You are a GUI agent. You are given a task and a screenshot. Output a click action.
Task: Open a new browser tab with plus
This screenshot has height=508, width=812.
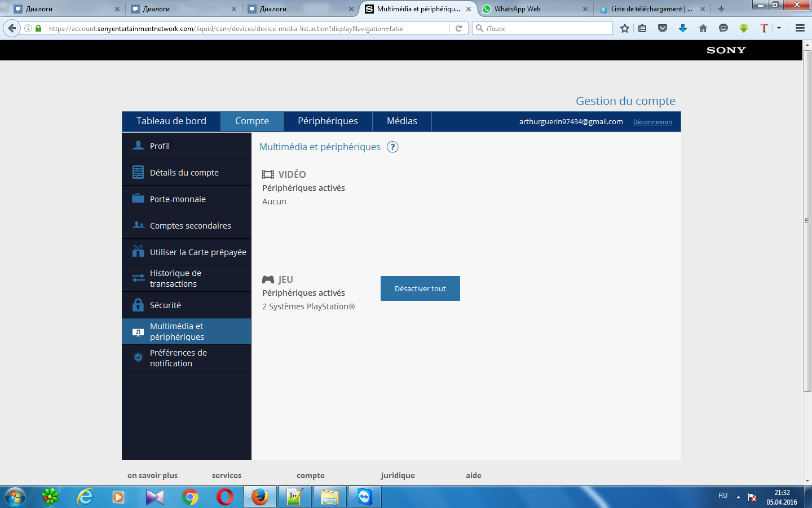721,9
